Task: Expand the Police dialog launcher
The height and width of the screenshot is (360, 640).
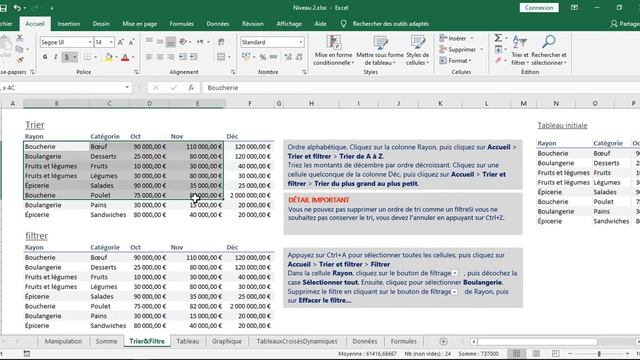Action: (136, 72)
